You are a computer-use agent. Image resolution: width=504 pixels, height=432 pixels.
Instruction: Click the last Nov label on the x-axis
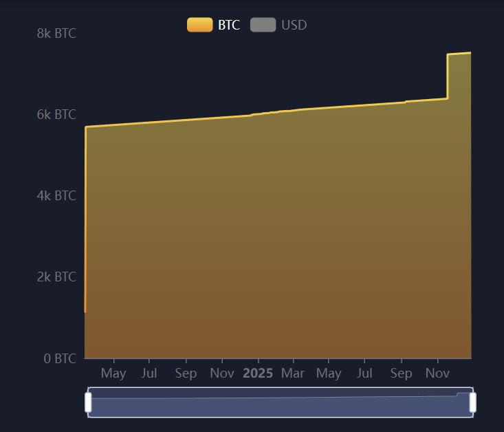(438, 374)
